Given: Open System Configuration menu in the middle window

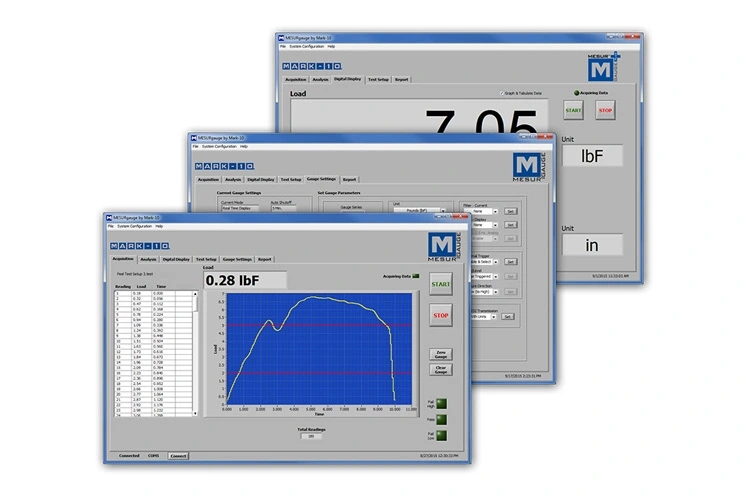Looking at the screenshot, I should click(219, 146).
